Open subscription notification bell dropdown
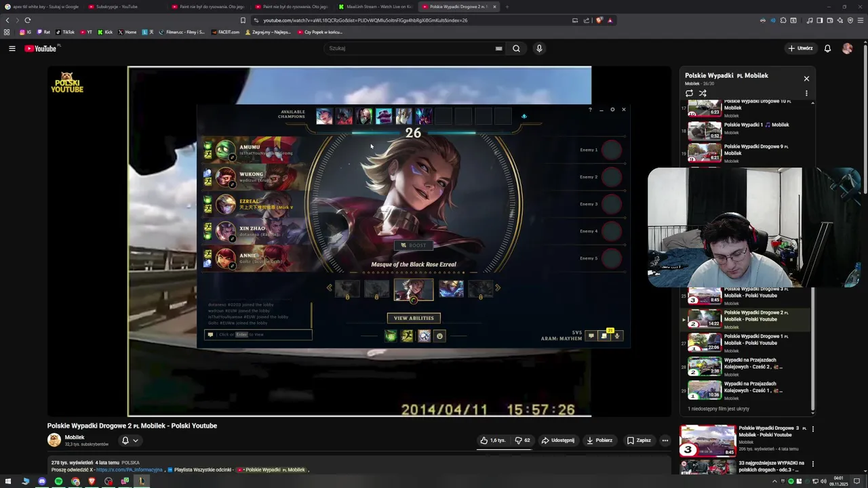The height and width of the screenshot is (488, 868). (x=130, y=441)
